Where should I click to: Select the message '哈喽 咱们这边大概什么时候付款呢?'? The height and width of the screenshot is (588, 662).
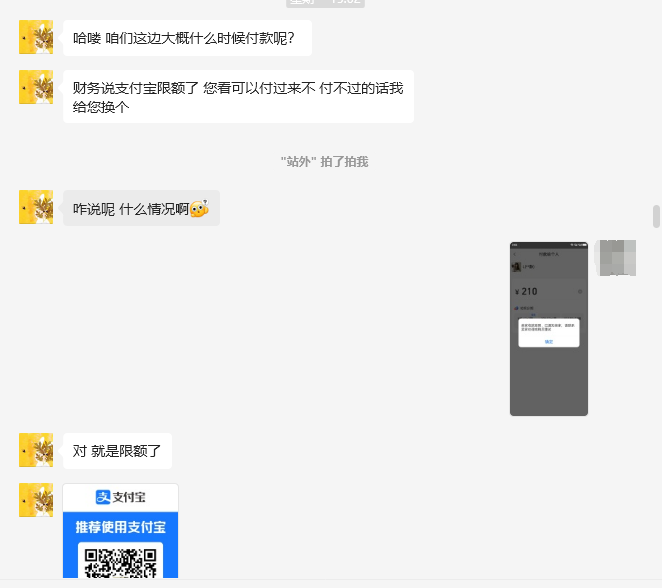tap(187, 38)
